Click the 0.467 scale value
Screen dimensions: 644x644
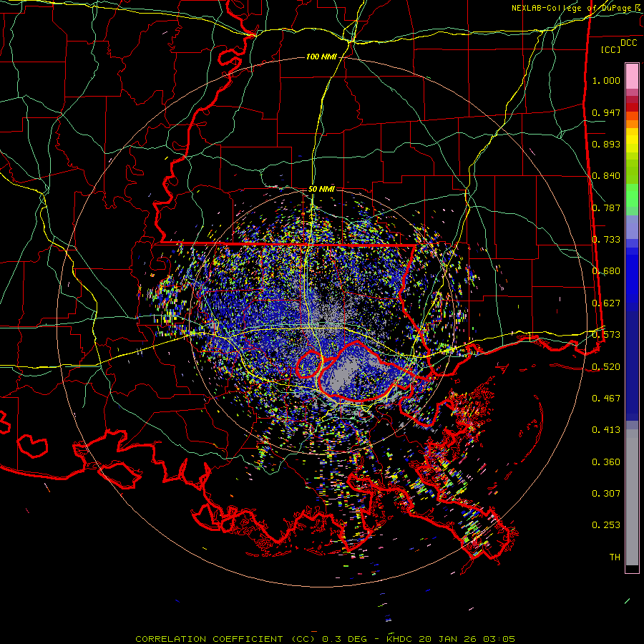pyautogui.click(x=606, y=399)
